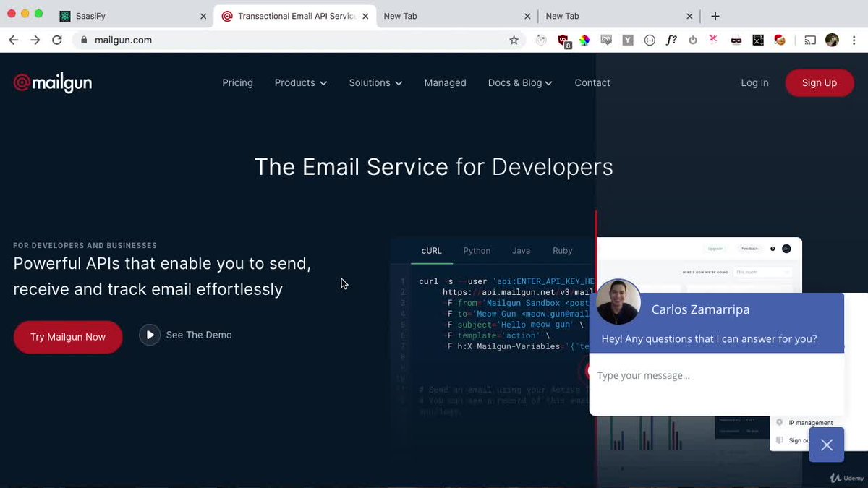Select the cURL code tab
868x488 pixels.
[x=431, y=251]
